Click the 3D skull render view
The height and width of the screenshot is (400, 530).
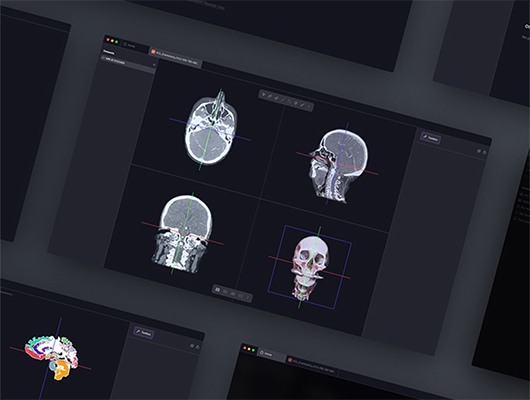click(310, 267)
